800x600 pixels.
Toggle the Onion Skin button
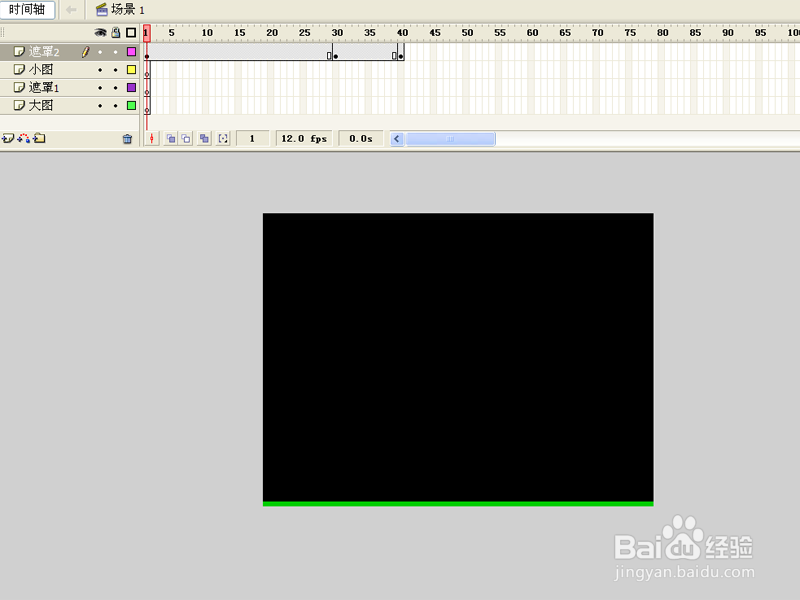(171, 138)
